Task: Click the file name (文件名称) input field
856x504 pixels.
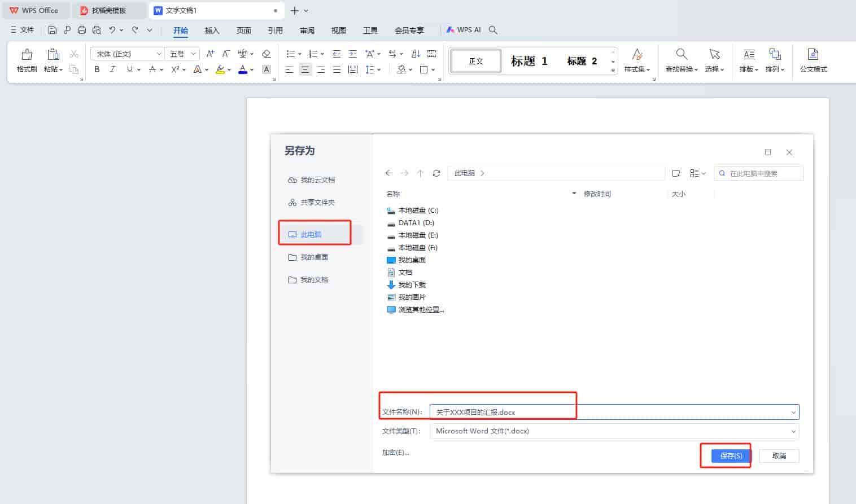Action: click(x=614, y=412)
